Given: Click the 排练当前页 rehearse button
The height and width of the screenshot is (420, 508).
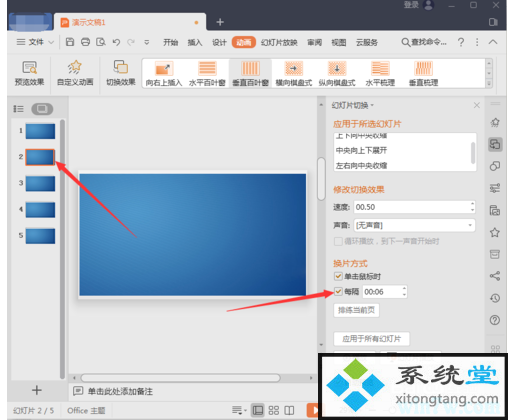Looking at the screenshot, I should (x=356, y=310).
